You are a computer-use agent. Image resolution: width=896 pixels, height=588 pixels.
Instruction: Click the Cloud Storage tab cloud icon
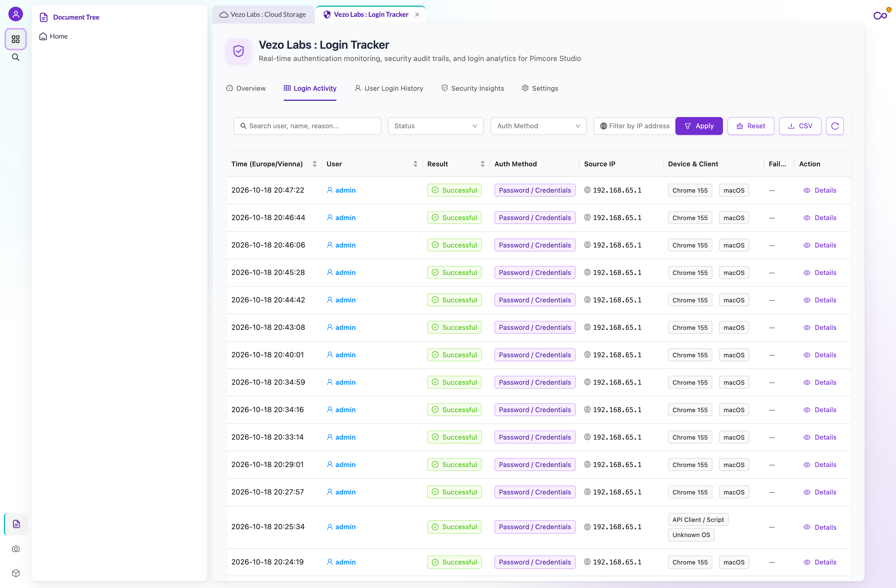pyautogui.click(x=224, y=14)
